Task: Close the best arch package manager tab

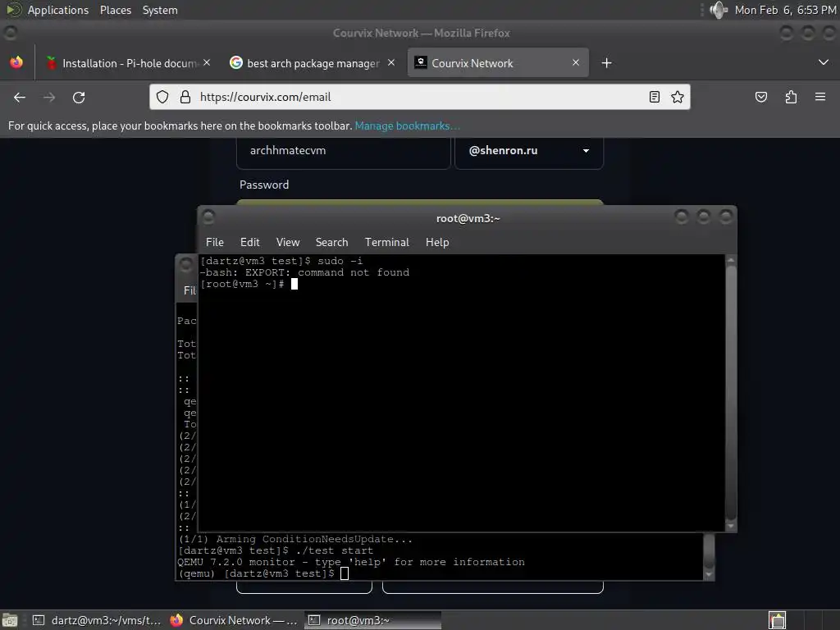Action: pyautogui.click(x=391, y=62)
